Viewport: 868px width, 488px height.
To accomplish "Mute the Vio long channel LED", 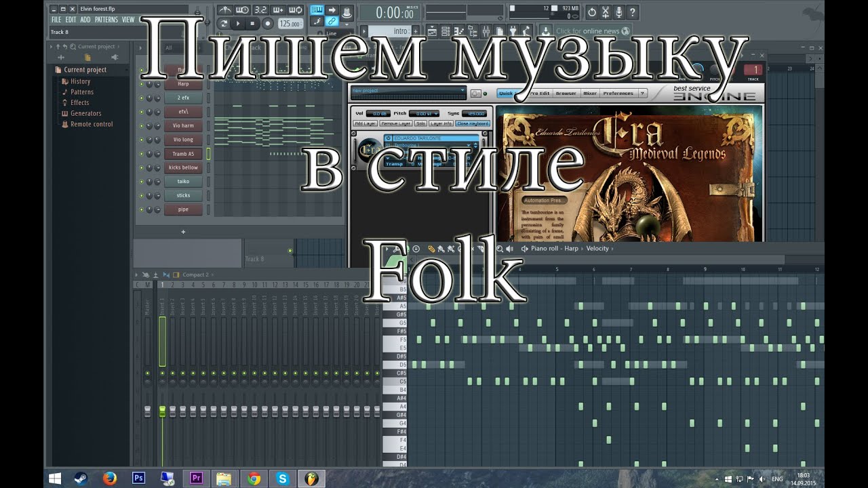I will pos(142,140).
